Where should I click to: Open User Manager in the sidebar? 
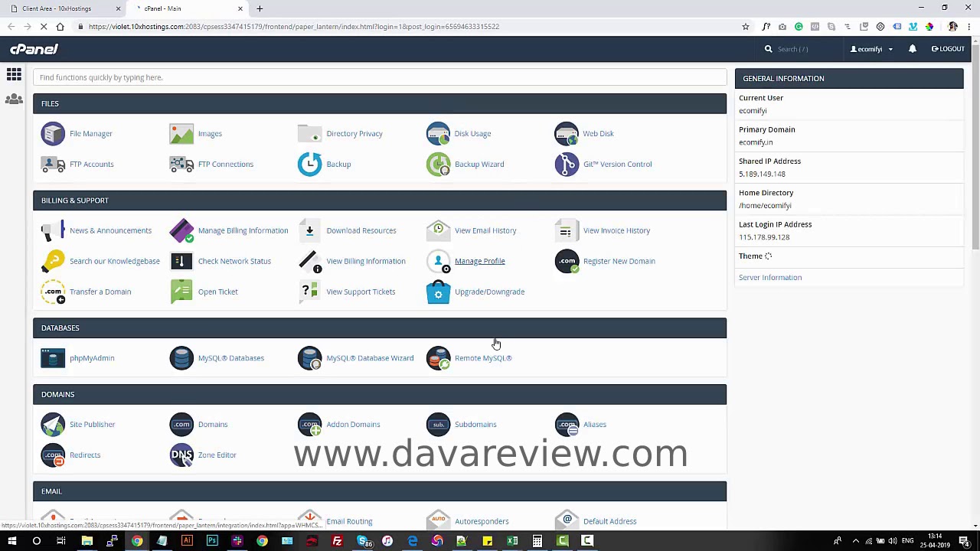(x=14, y=99)
